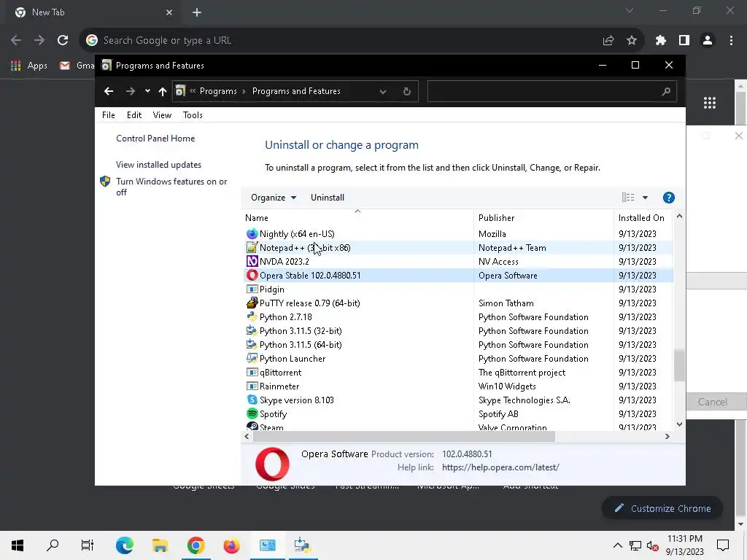Viewport: 747px width, 560px height.
Task: Expand the address path chevrons before Programs
Action: point(193,91)
